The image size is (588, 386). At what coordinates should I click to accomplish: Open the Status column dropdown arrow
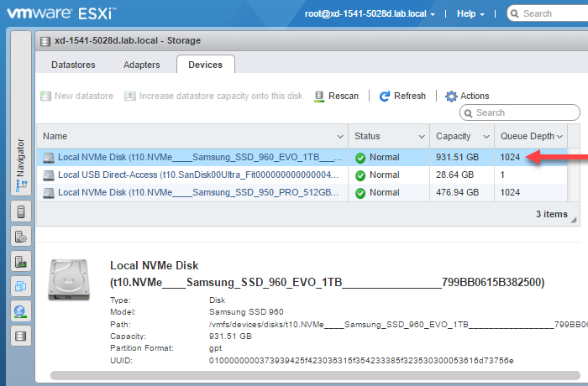[422, 137]
